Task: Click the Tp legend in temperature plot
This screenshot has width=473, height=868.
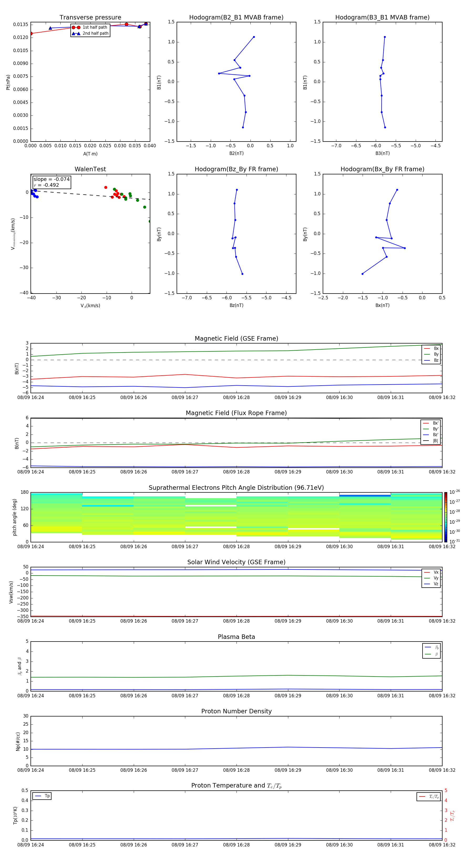Action: point(42,796)
